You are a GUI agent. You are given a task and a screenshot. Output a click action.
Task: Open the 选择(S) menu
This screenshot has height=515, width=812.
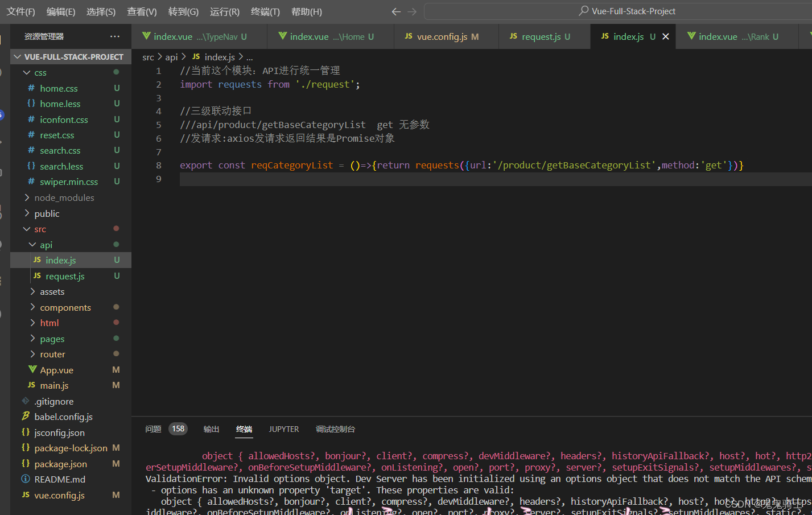point(101,11)
